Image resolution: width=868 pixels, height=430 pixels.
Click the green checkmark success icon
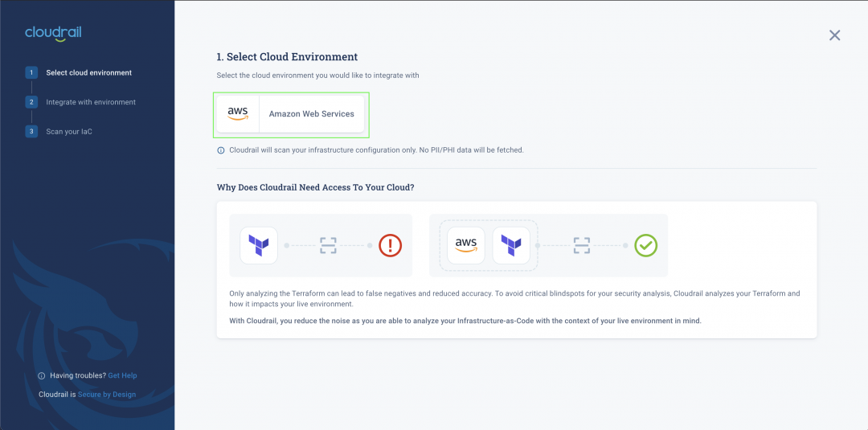pos(645,245)
